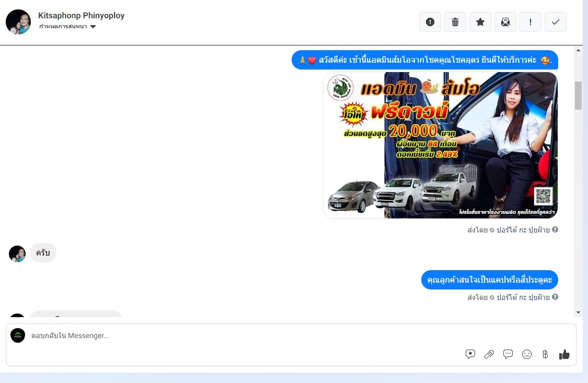Click the chat scrollbar thumb

coord(578,96)
